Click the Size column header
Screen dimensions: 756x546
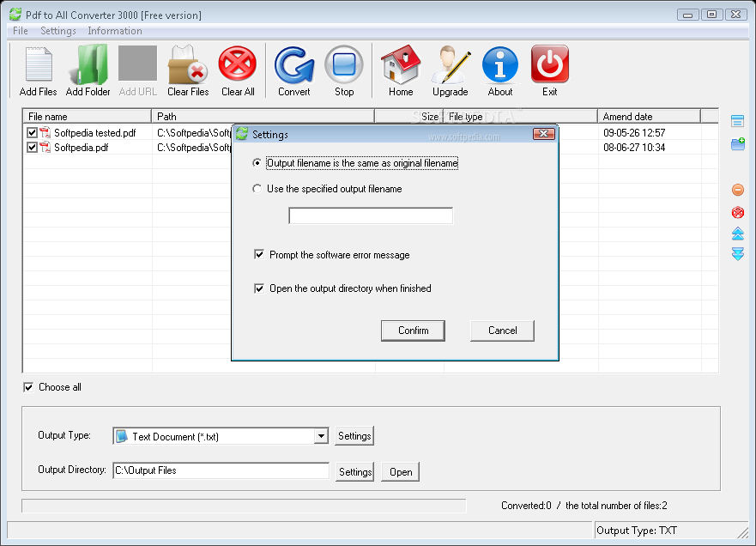pyautogui.click(x=408, y=116)
